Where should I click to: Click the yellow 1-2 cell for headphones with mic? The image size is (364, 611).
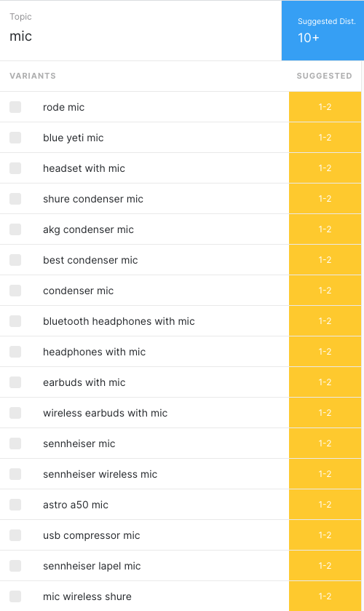pos(325,352)
